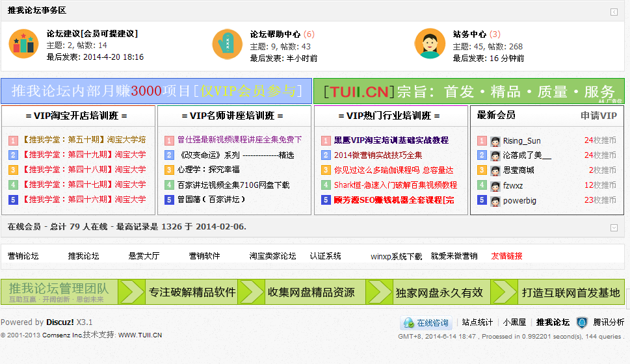Viewport: 630px width, 364px height.
Task: Click the 营销论坛 friend link
Action: (x=23, y=256)
